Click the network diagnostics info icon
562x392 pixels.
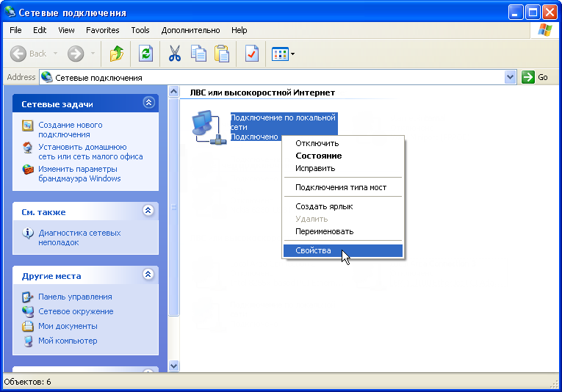pos(28,233)
